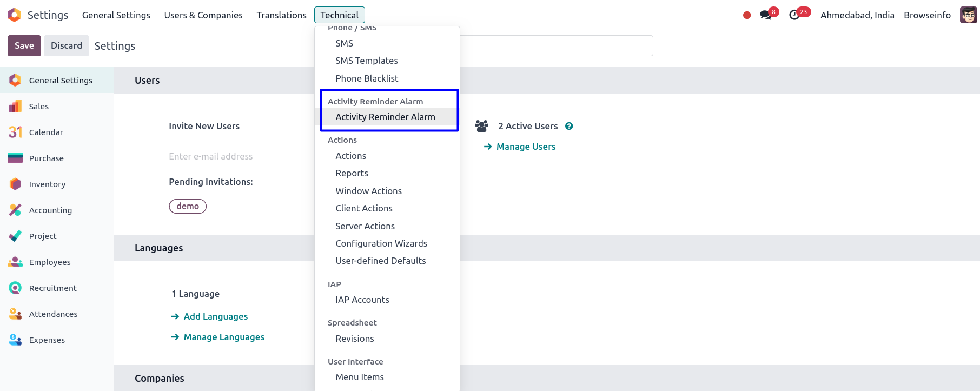The height and width of the screenshot is (391, 980).
Task: Open the chat messages icon with badge
Action: click(766, 15)
